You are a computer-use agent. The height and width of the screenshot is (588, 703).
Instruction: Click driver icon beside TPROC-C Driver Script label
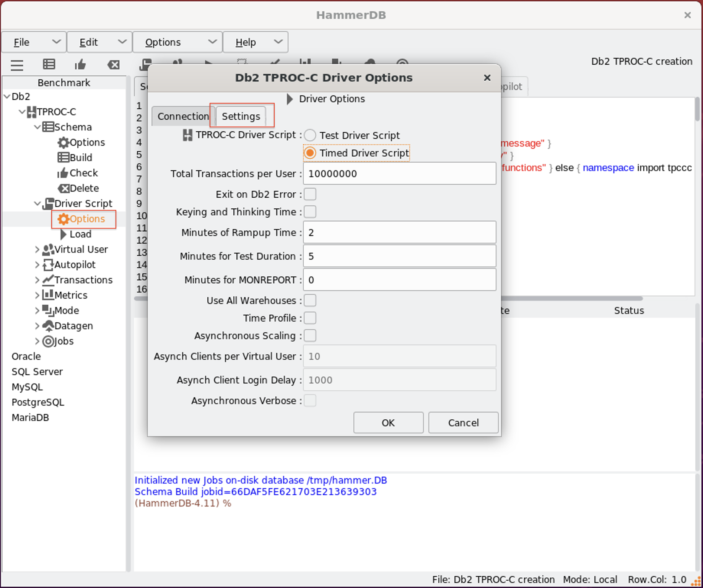pos(187,135)
